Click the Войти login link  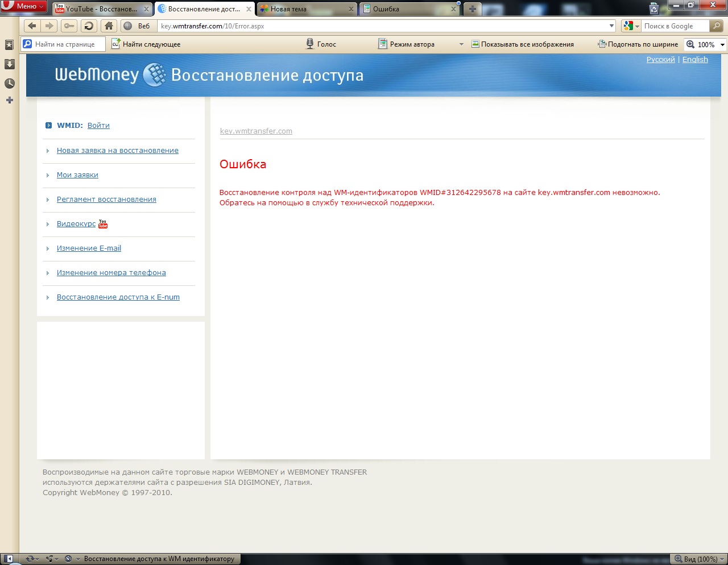(x=98, y=126)
